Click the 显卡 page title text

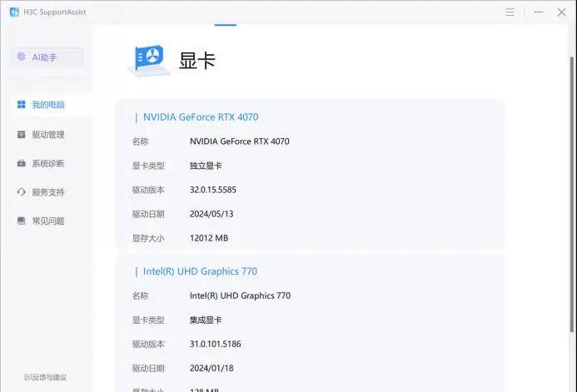(196, 60)
